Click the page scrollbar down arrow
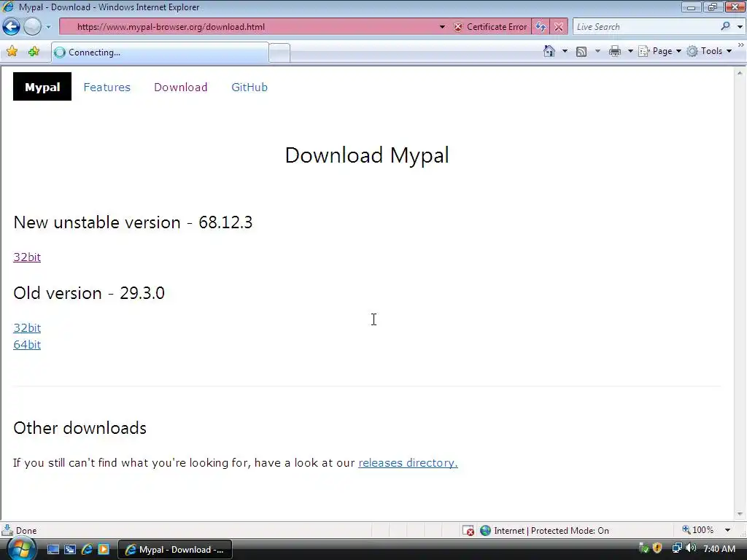 (x=740, y=514)
